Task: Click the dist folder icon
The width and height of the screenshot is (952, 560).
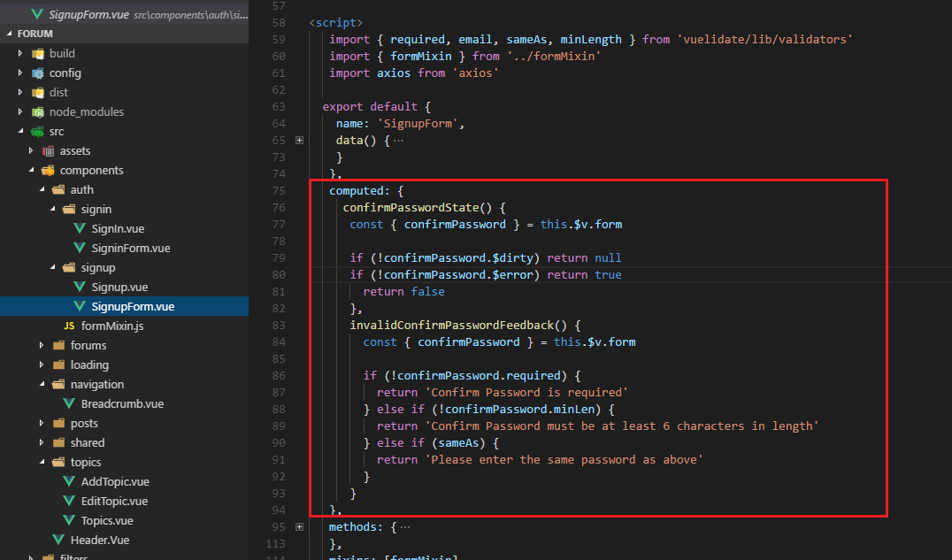Action: pos(38,92)
